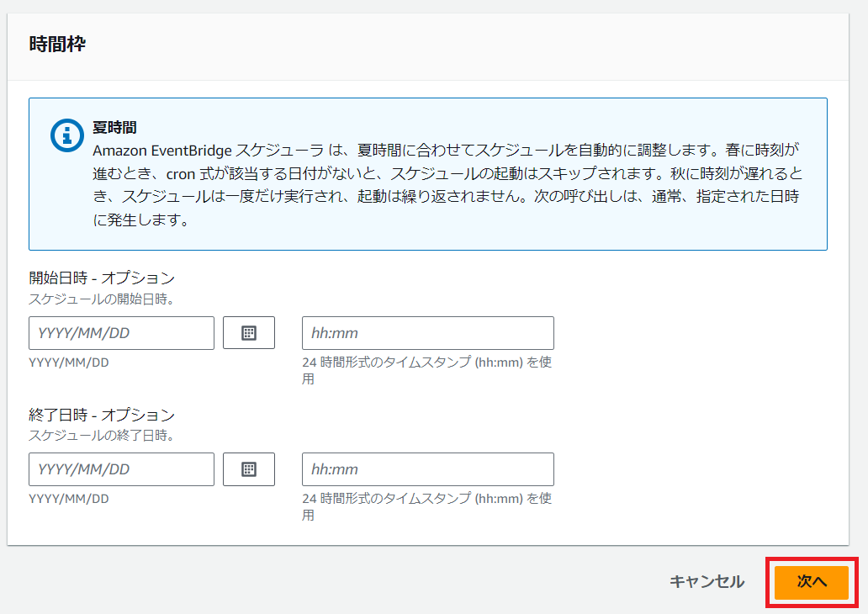This screenshot has height=614, width=868.
Task: Select the 夏時間 title in the info box
Action: 114,129
